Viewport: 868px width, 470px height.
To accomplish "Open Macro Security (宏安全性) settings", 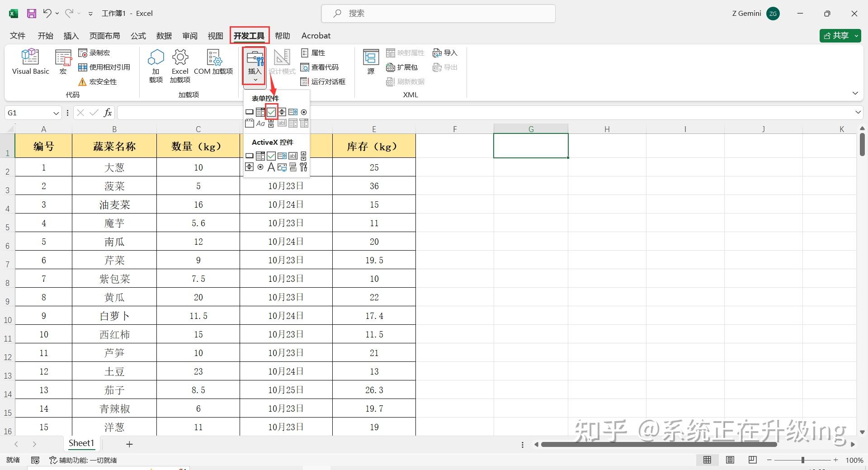I will tap(97, 82).
